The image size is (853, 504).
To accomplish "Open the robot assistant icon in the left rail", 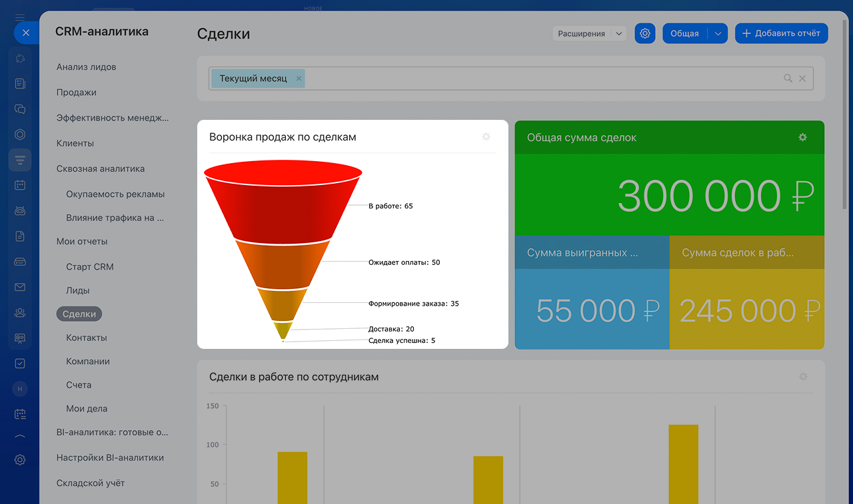I will (x=20, y=211).
